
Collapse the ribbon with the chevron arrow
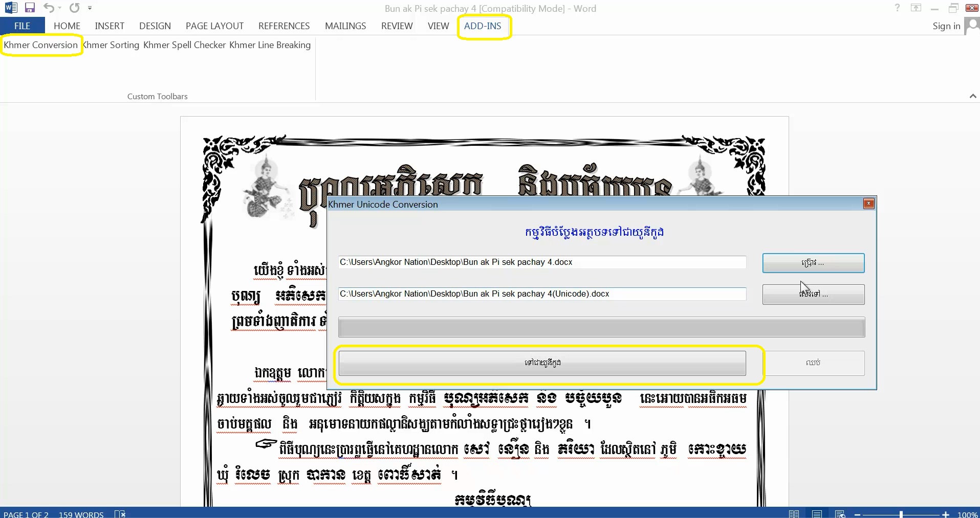972,96
